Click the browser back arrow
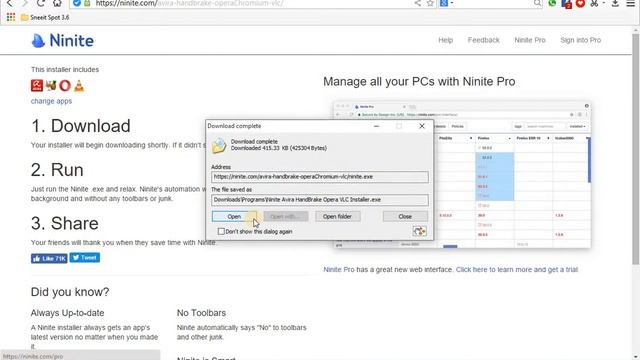Image resolution: width=640 pixels, height=360 pixels. tap(9, 3)
